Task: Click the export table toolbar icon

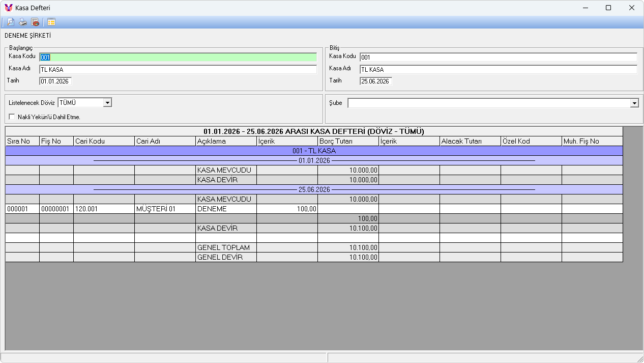Action: [x=35, y=22]
